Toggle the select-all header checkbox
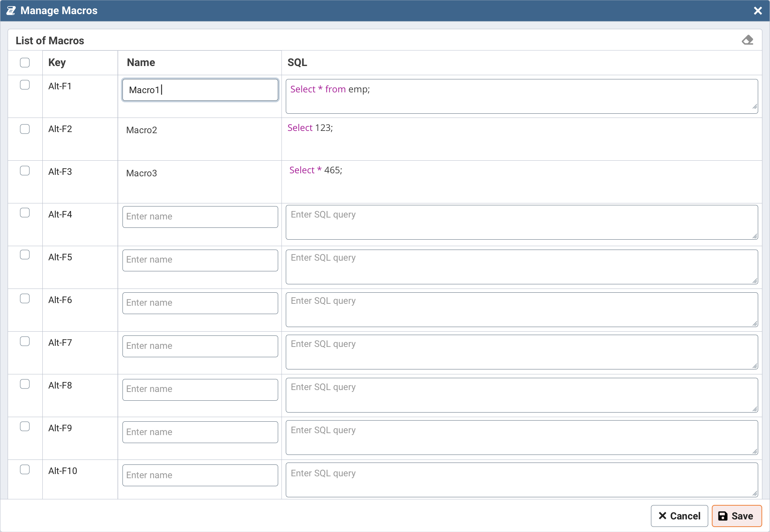 point(25,63)
